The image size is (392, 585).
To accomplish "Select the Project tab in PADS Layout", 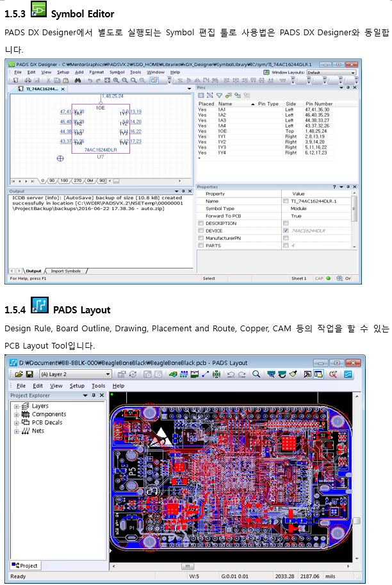I will coord(24,566).
